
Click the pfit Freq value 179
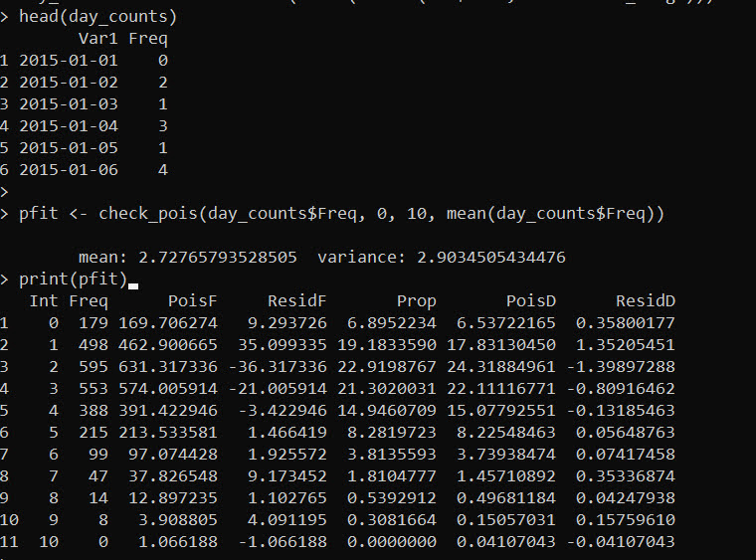tap(94, 323)
